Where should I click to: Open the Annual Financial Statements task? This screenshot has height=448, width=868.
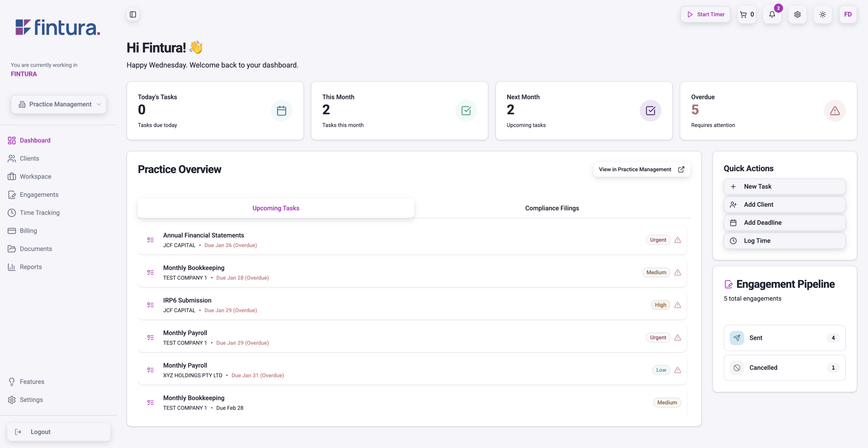pos(203,235)
